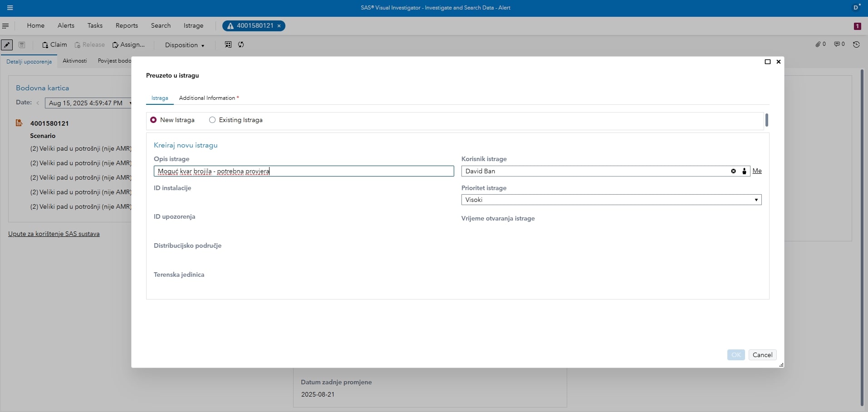Open the hamburger menu in the top bar
Screen dimensions: 868x412
coord(10,8)
